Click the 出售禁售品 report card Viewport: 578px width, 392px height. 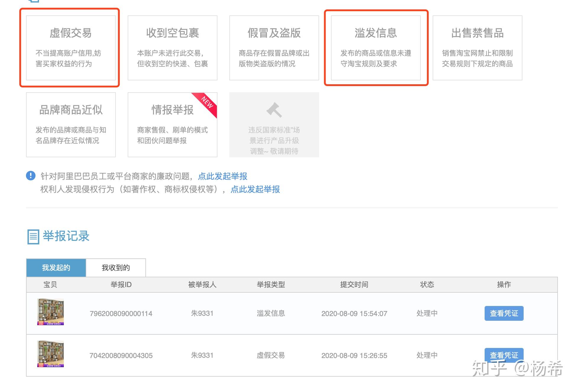click(477, 48)
